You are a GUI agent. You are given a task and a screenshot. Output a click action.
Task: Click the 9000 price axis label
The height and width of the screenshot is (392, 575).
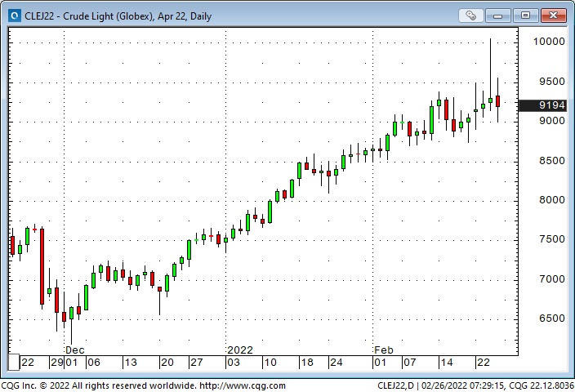click(552, 121)
